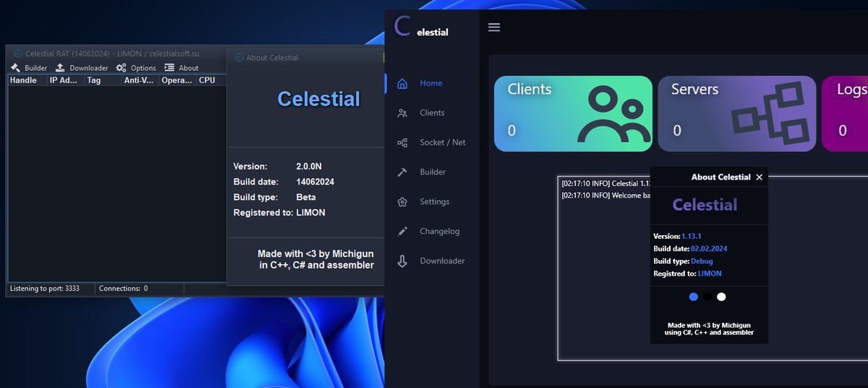Click the LIMON name in About popup
This screenshot has height=388, width=868.
pos(710,274)
